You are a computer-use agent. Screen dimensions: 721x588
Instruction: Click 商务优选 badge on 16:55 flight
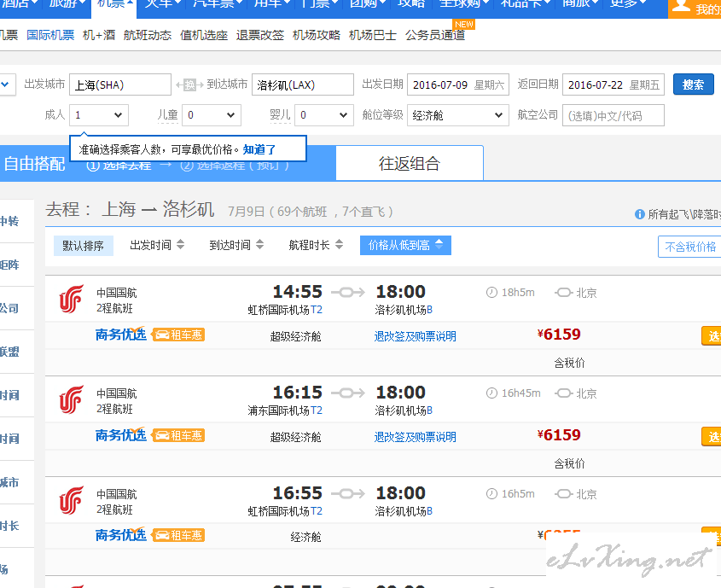coord(121,535)
